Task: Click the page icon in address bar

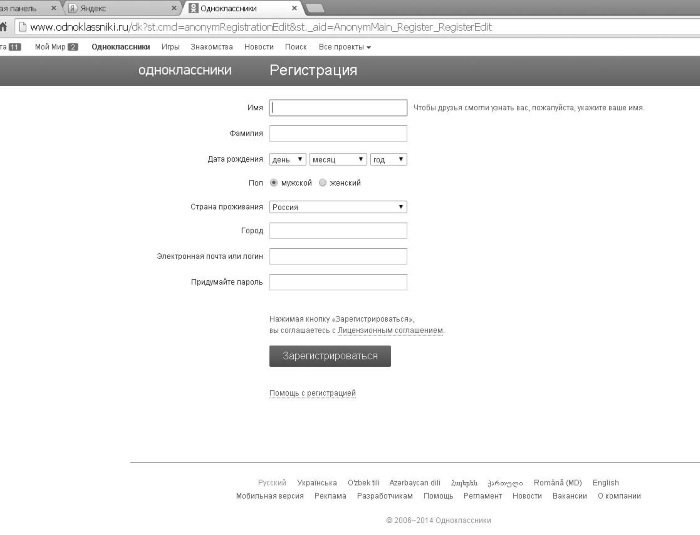Action: click(22, 27)
